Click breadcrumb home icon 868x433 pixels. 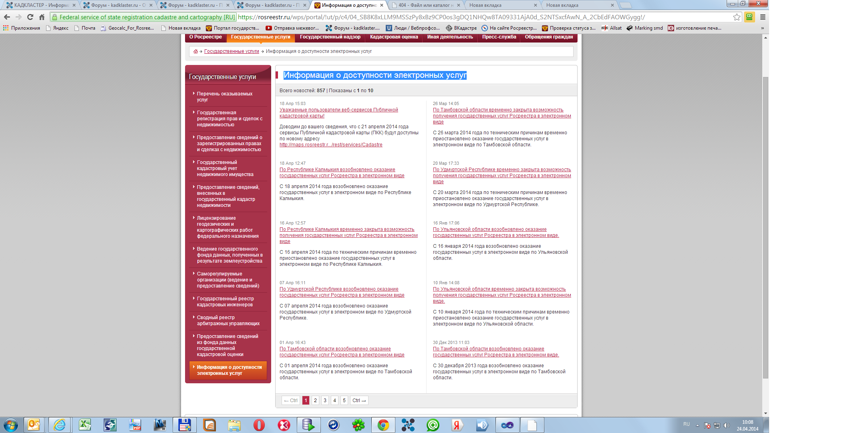pyautogui.click(x=195, y=51)
